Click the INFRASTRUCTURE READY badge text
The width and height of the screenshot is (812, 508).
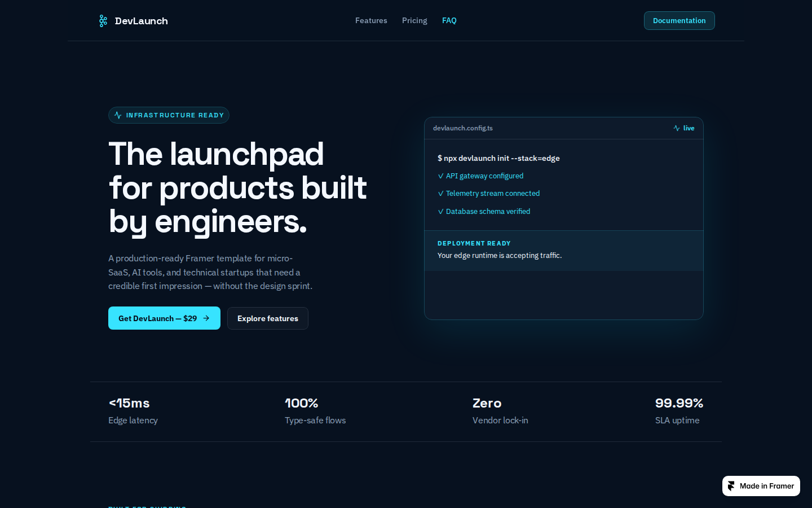(175, 115)
